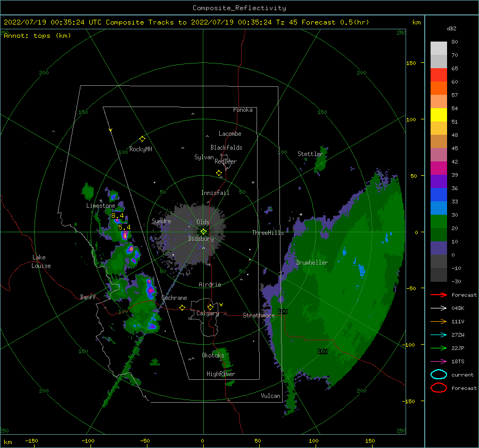Viewport: 479px width, 448px height.
Task: Click the Sundre label
Action: [161, 221]
